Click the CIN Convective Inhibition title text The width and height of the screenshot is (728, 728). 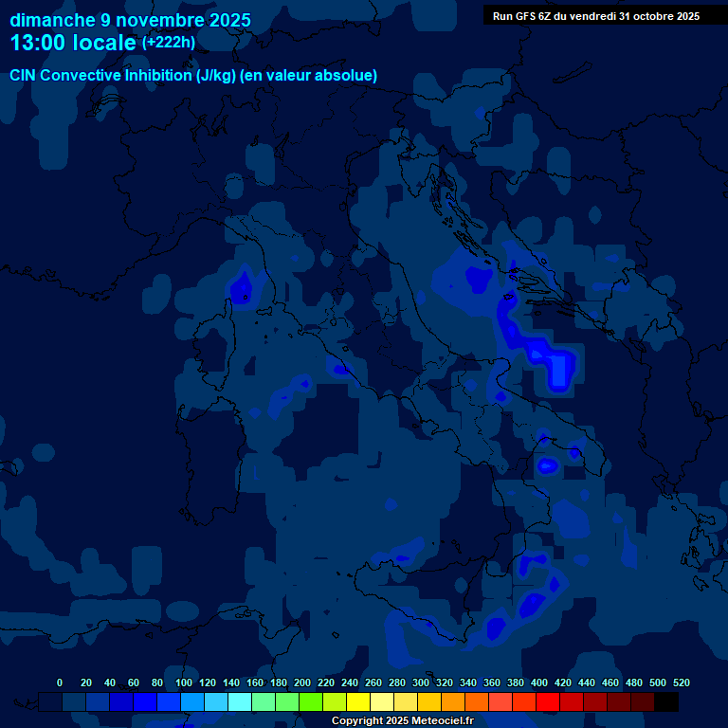point(193,75)
